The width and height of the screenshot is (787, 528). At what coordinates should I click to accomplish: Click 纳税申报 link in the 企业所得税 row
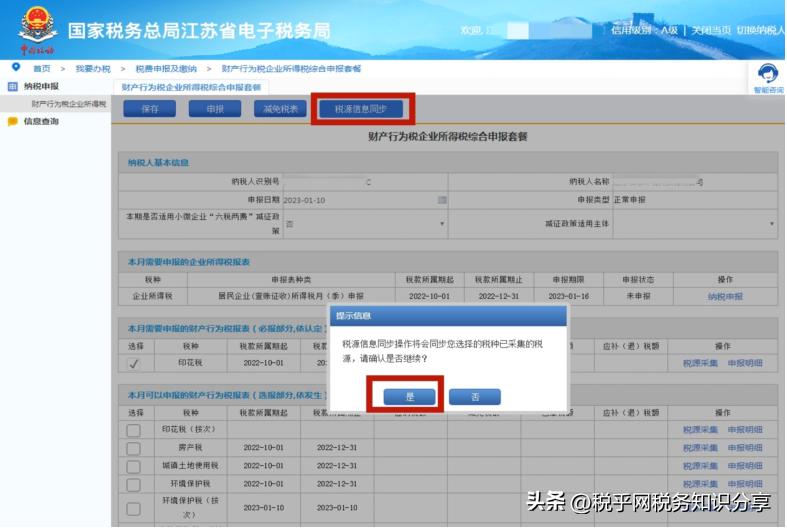coord(725,296)
